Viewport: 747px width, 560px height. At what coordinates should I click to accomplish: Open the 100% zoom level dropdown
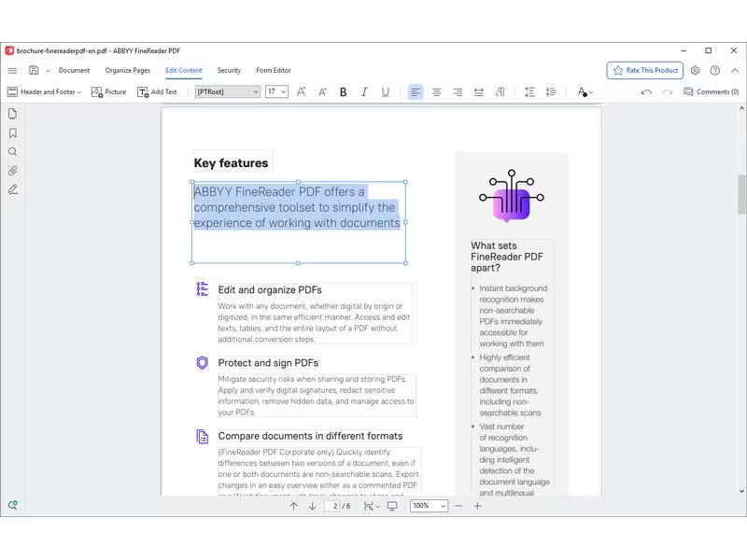430,506
